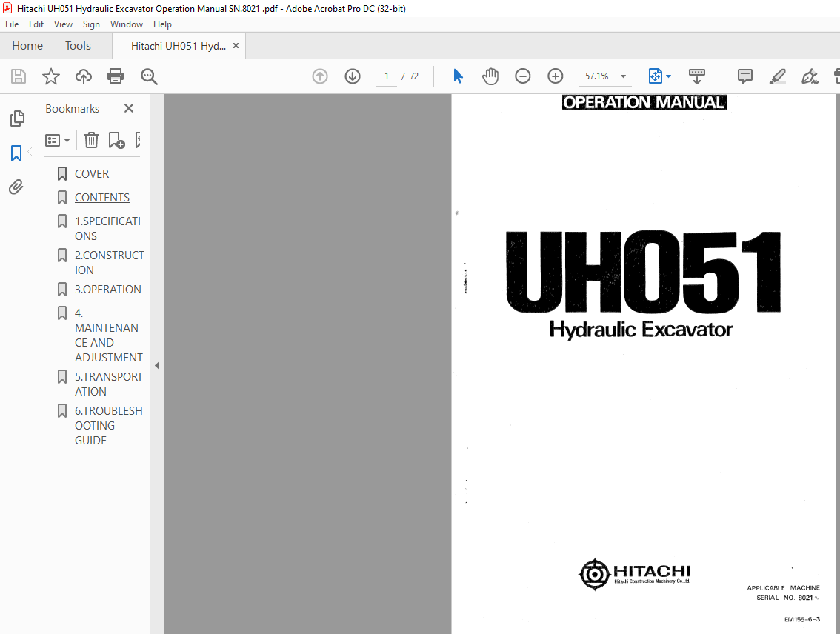This screenshot has width=840, height=634.
Task: Jump to 2.CONSTRUCTION bookmark
Action: click(x=110, y=262)
